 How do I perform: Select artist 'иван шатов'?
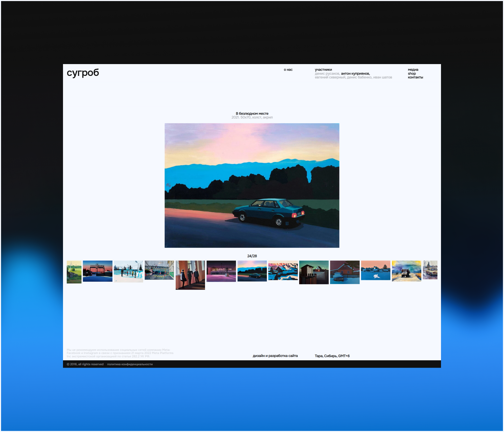(382, 77)
